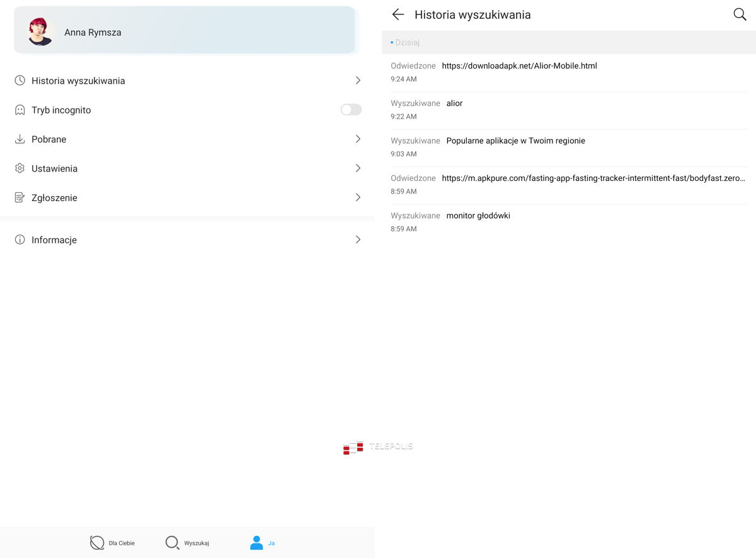Click the back arrow in search history
Viewport: 756px width, 558px height.
(398, 15)
